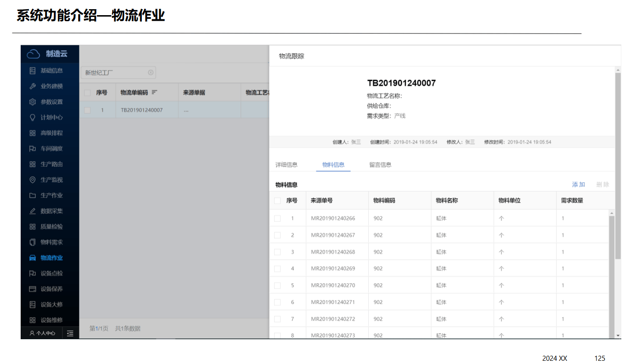Check the MR201901240266 row checkbox

tap(277, 218)
